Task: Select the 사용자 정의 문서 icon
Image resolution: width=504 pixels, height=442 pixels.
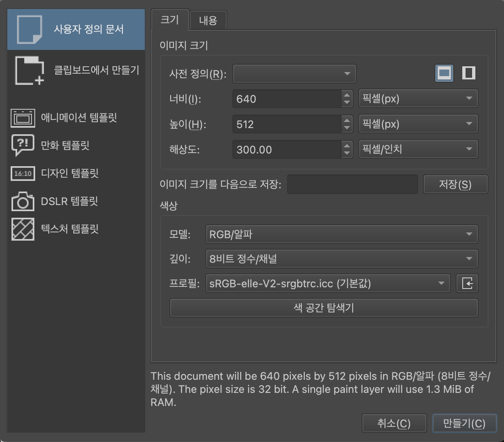Action: 29,29
